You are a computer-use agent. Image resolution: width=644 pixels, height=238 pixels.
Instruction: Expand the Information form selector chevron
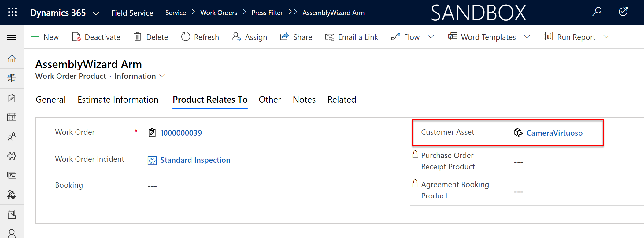[x=162, y=76]
